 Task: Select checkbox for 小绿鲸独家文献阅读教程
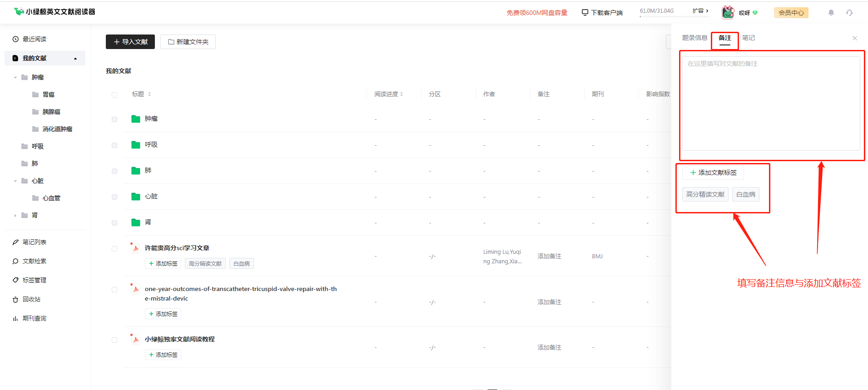114,340
